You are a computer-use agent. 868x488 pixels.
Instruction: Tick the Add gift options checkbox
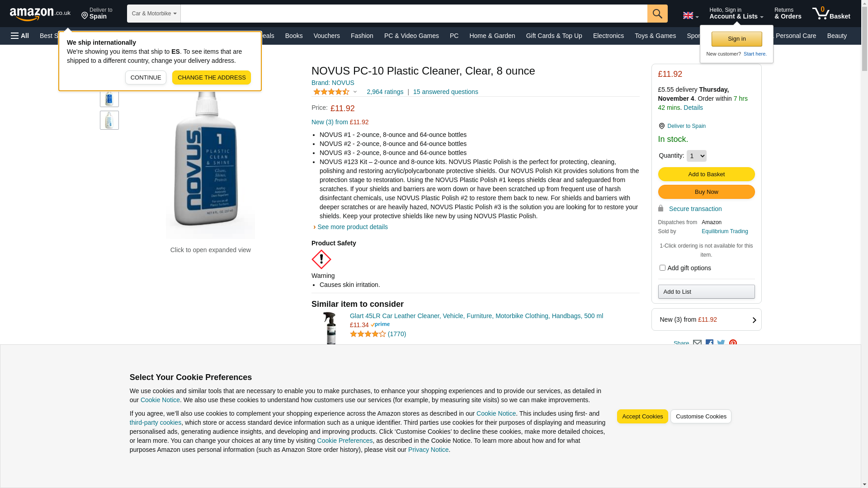662,268
